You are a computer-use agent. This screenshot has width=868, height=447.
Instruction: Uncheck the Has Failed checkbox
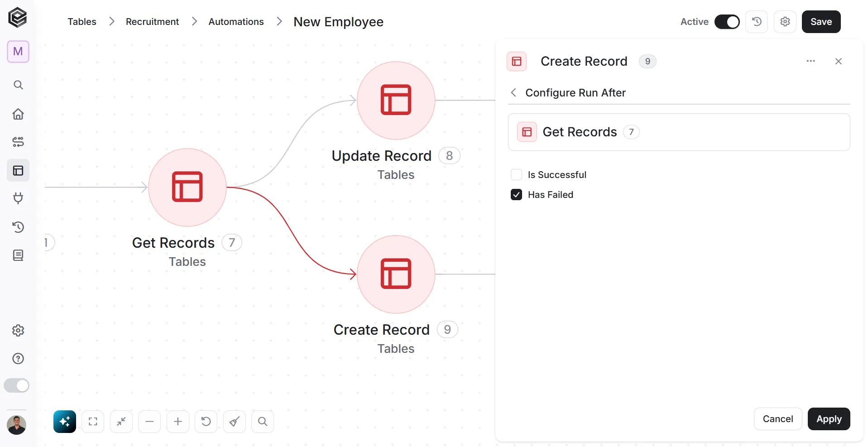tap(516, 195)
